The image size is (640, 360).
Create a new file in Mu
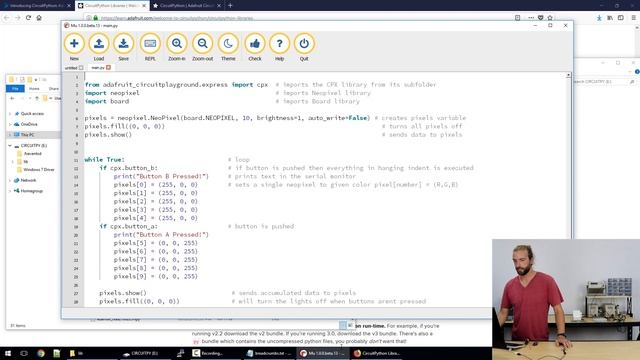click(74, 44)
